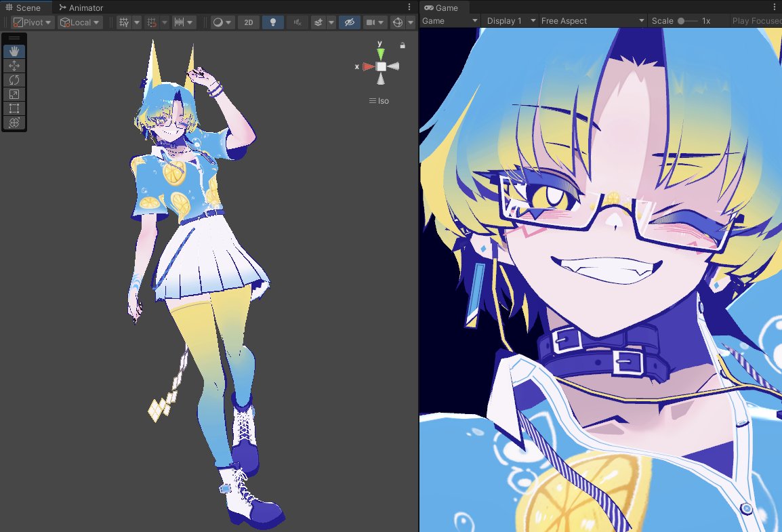This screenshot has width=782, height=532.
Task: Select the Rect transform tool
Action: click(x=14, y=108)
